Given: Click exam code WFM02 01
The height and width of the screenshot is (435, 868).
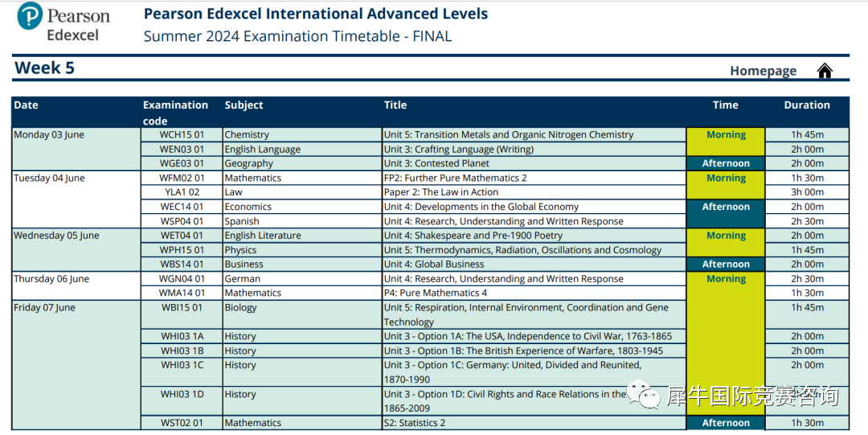Looking at the screenshot, I should click(x=182, y=178).
